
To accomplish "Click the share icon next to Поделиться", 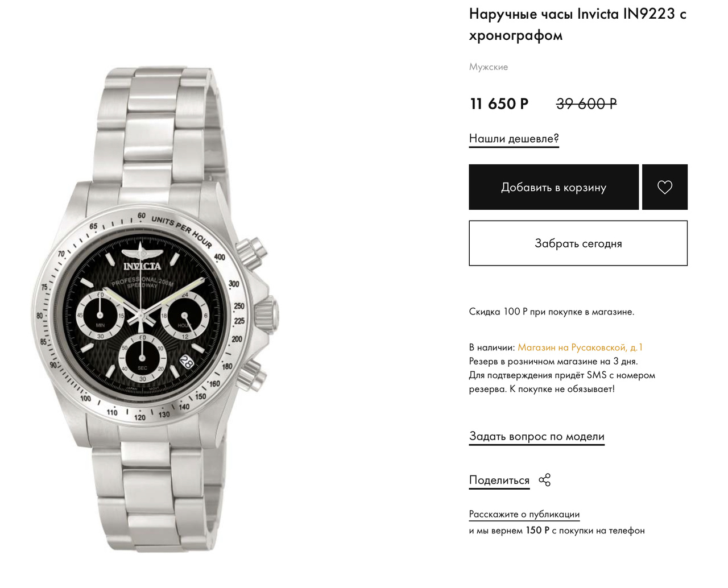I will click(544, 480).
